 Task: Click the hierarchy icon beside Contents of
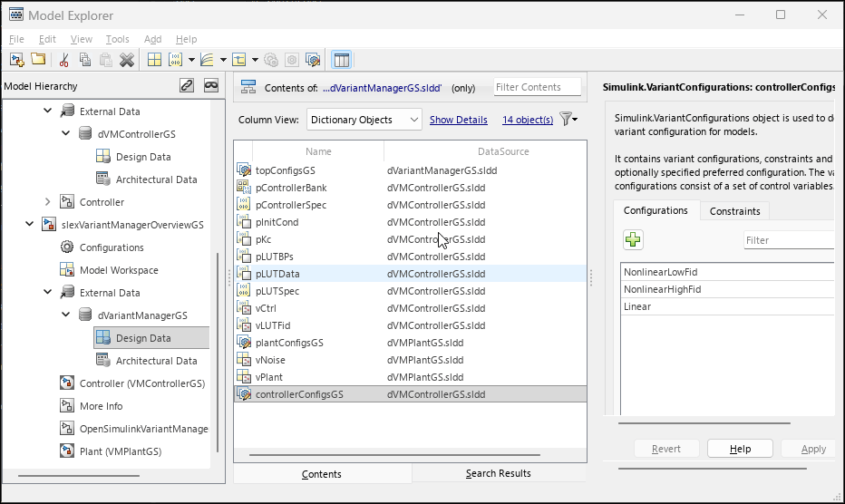point(248,87)
